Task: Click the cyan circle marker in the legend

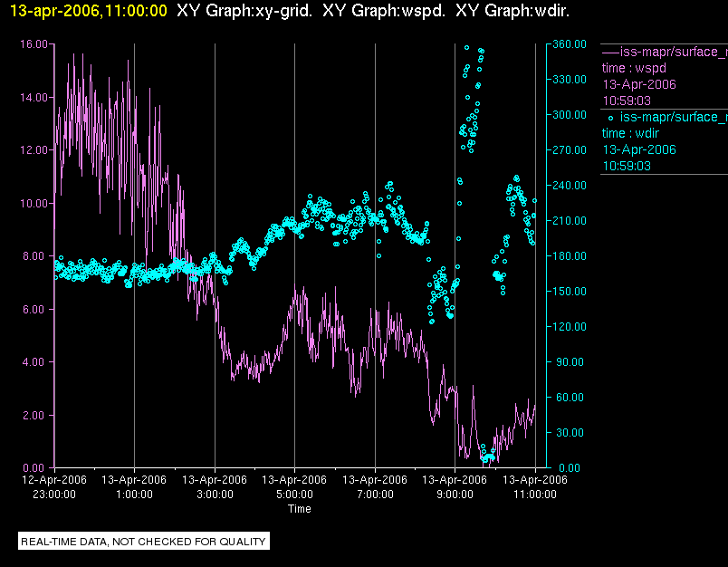Action: pyautogui.click(x=610, y=118)
